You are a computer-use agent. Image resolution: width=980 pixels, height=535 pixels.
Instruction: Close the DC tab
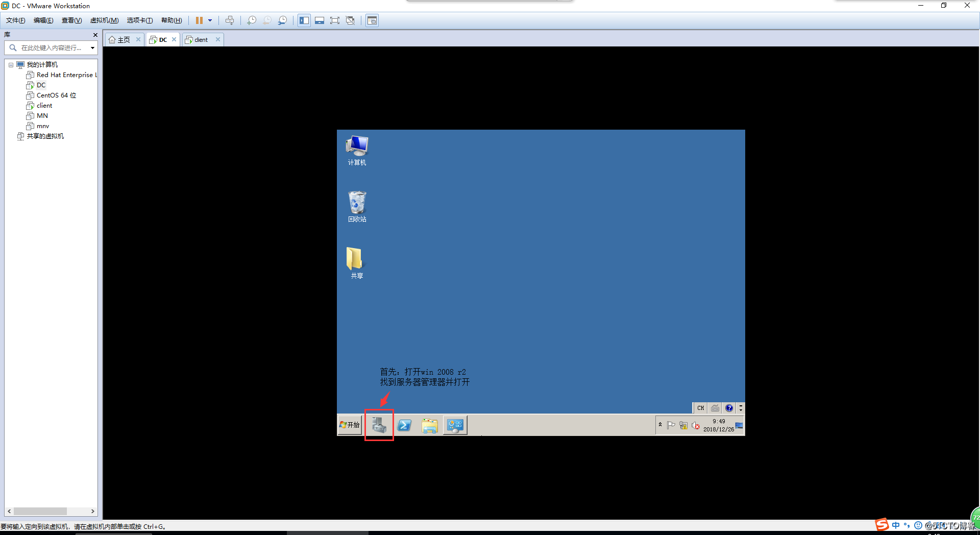pyautogui.click(x=174, y=39)
